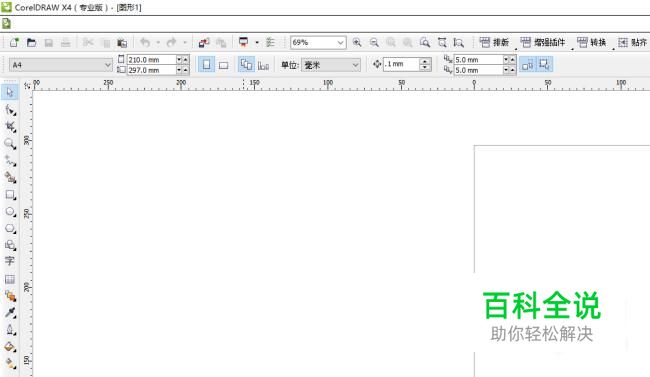Open the 69% zoom level dropdown
Image resolution: width=650 pixels, height=377 pixels.
pos(340,42)
